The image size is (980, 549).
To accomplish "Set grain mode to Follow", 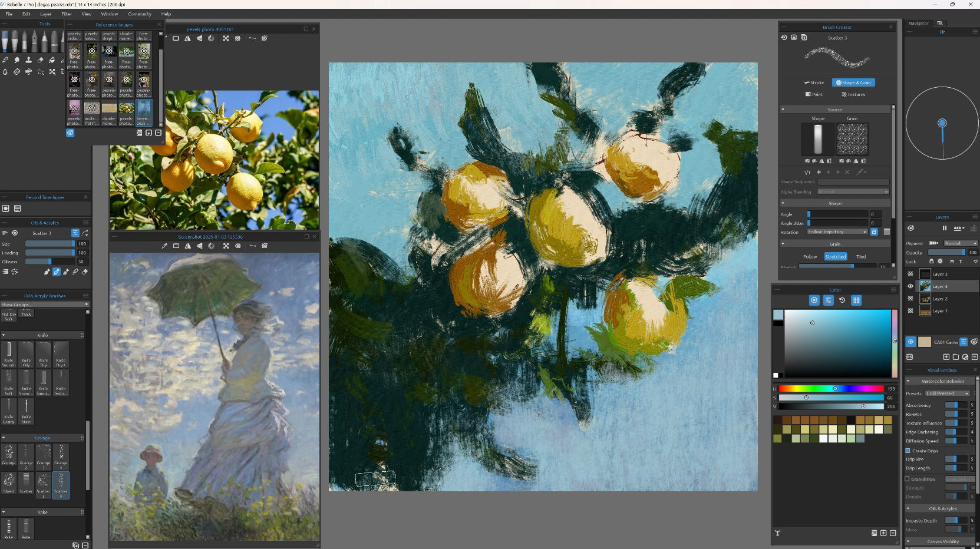I will click(810, 256).
